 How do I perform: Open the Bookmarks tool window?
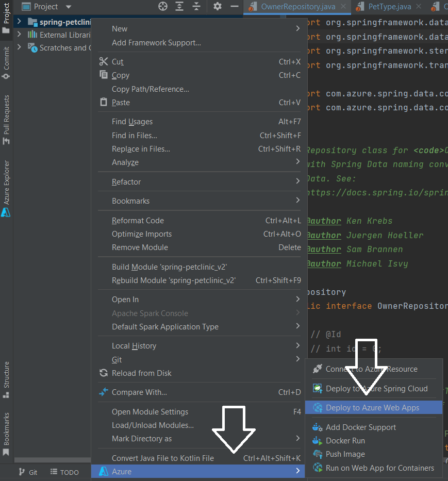pos(6,434)
